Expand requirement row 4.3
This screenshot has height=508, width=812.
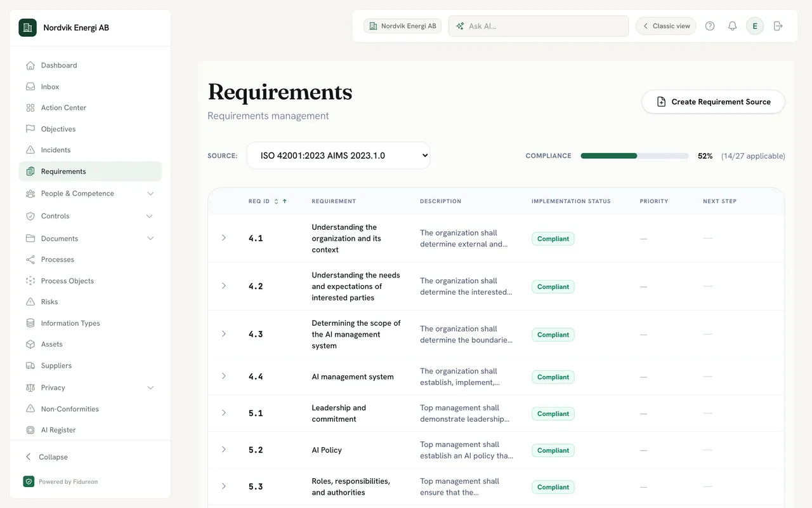tap(223, 334)
